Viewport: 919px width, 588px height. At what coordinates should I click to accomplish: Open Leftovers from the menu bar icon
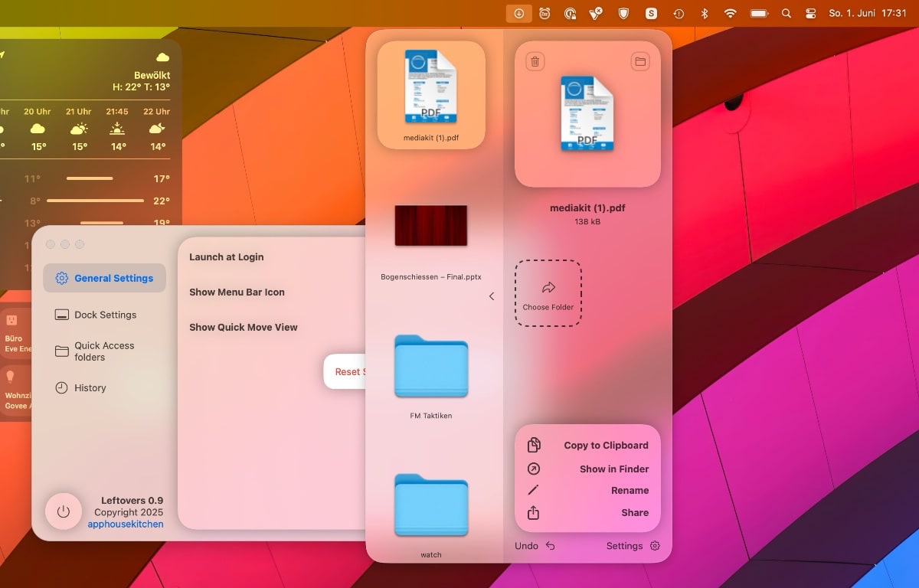click(518, 14)
